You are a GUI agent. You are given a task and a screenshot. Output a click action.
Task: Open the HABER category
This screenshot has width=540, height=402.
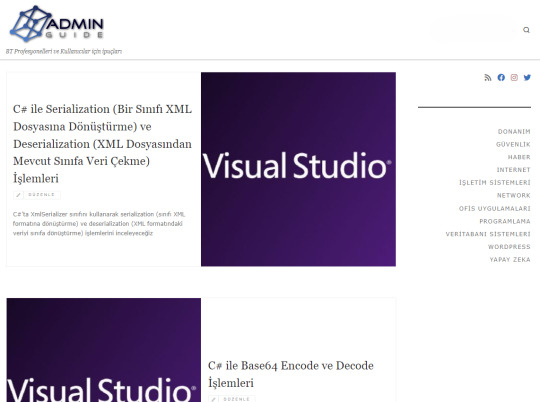519,157
